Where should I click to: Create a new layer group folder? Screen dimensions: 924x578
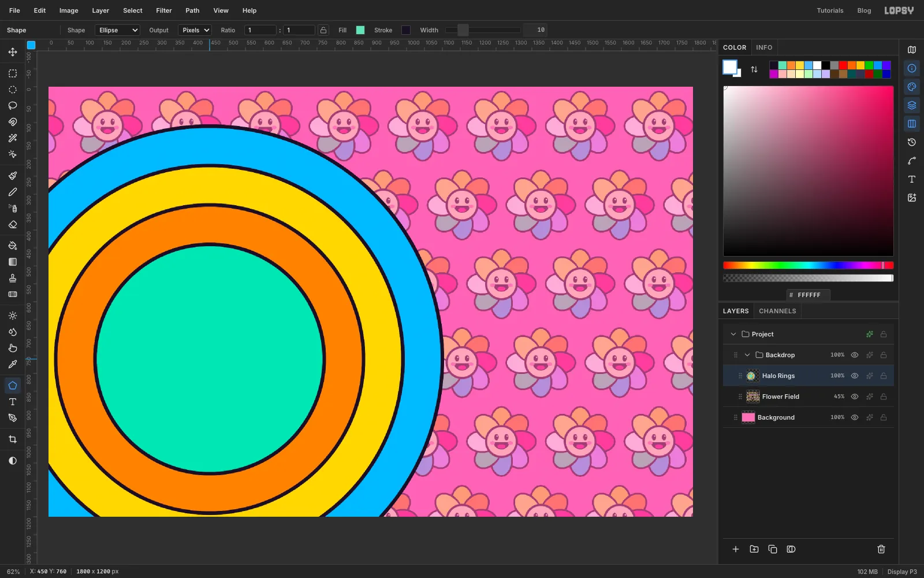754,549
